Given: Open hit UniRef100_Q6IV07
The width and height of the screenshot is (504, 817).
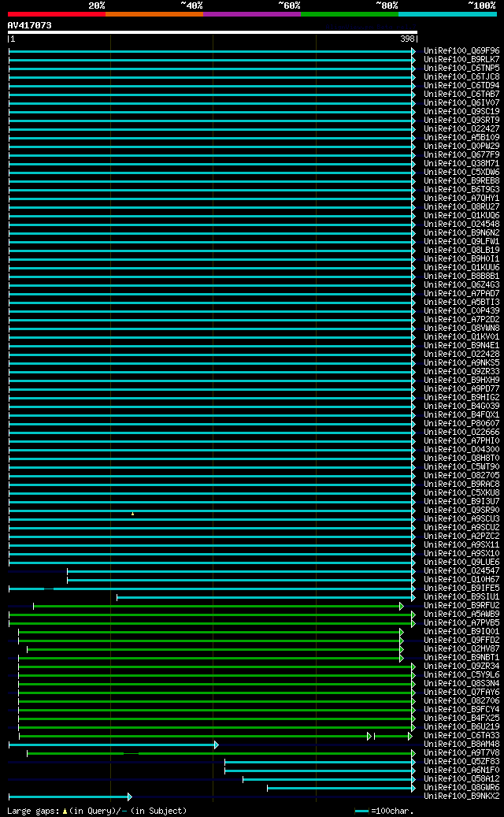Looking at the screenshot, I should tap(461, 103).
